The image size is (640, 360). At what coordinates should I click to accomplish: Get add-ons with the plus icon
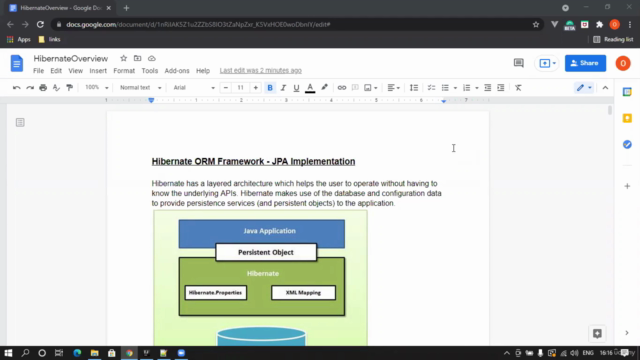pos(627,186)
